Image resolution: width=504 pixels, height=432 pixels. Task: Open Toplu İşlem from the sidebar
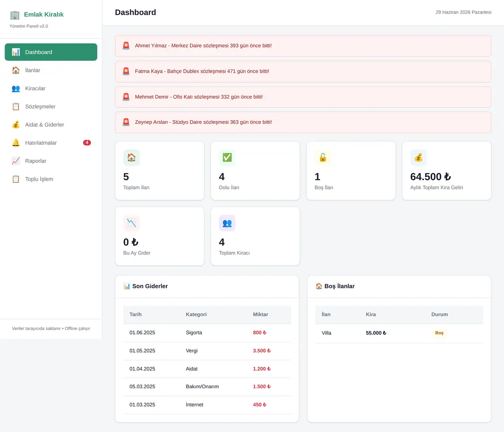tap(51, 179)
